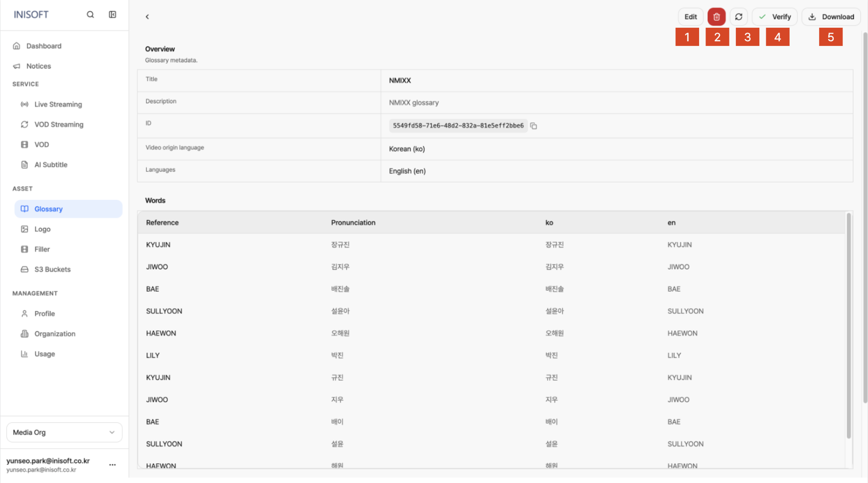Click the Usage bar chart icon
868x483 pixels.
coord(25,354)
